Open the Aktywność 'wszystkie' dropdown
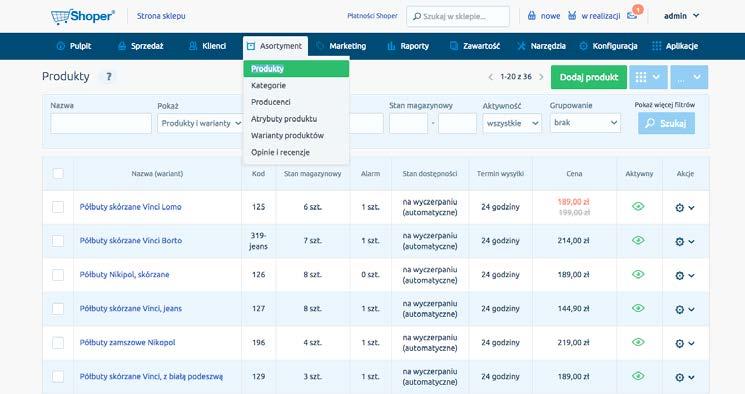745x394 pixels. [x=512, y=123]
